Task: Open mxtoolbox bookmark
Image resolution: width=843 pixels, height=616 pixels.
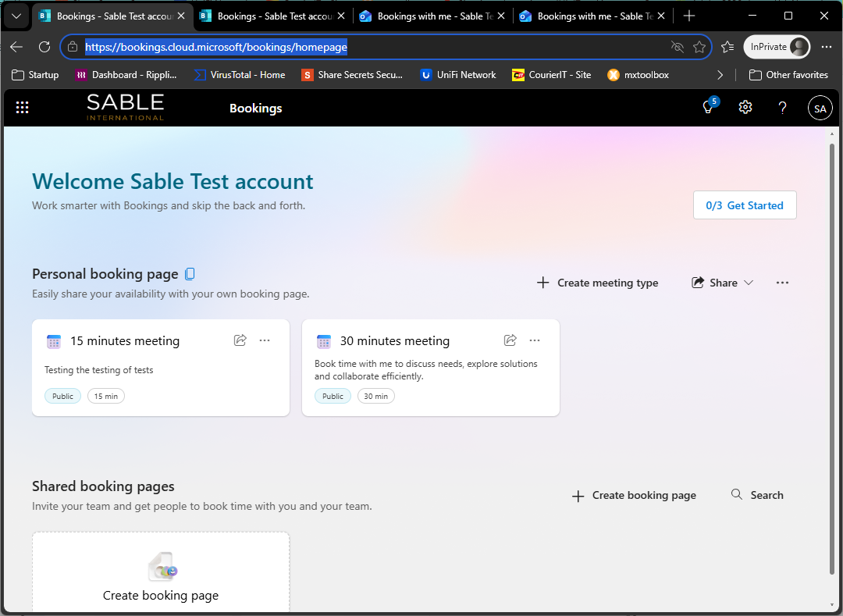Action: click(638, 75)
